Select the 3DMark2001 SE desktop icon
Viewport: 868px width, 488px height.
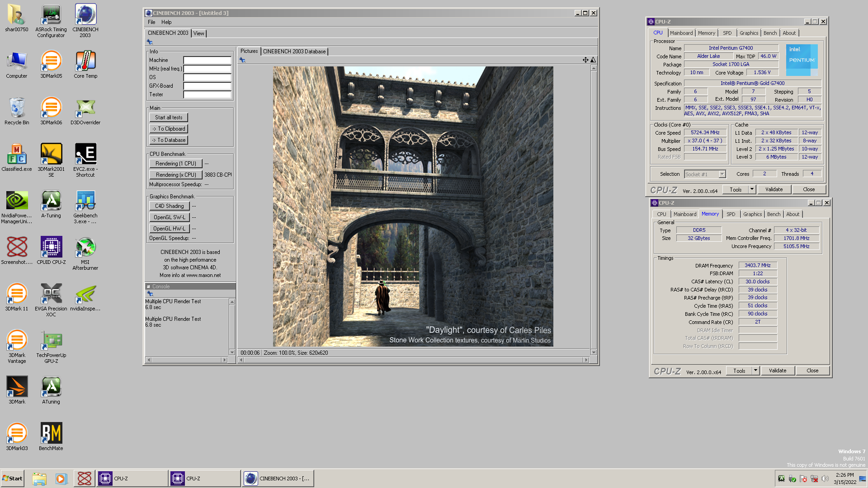coord(51,160)
